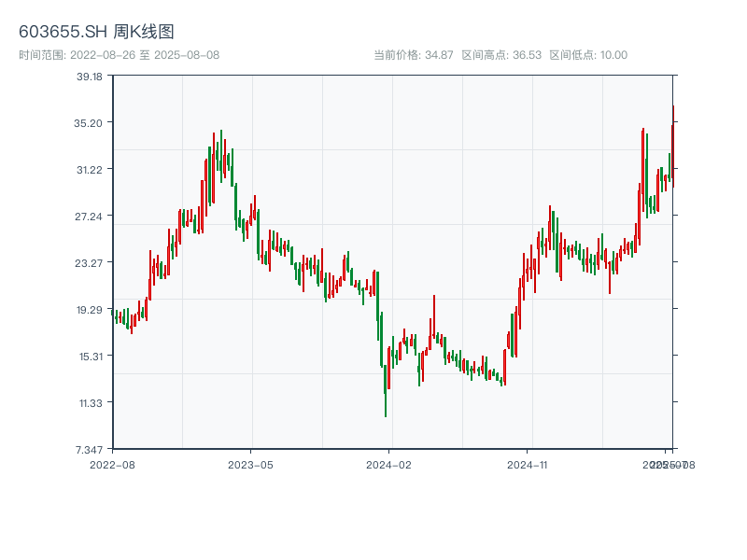
Task: Click the period low 区间低点 10.00 label
Action: tap(588, 55)
